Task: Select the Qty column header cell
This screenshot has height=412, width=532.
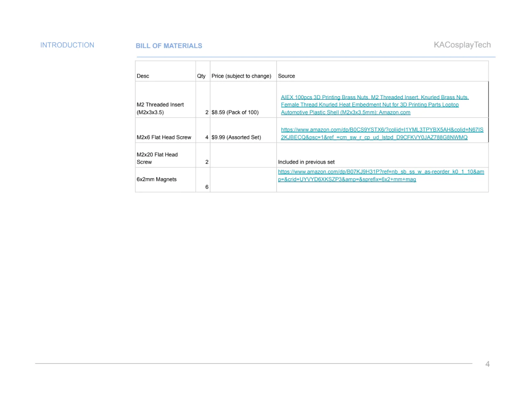Action: 203,71
